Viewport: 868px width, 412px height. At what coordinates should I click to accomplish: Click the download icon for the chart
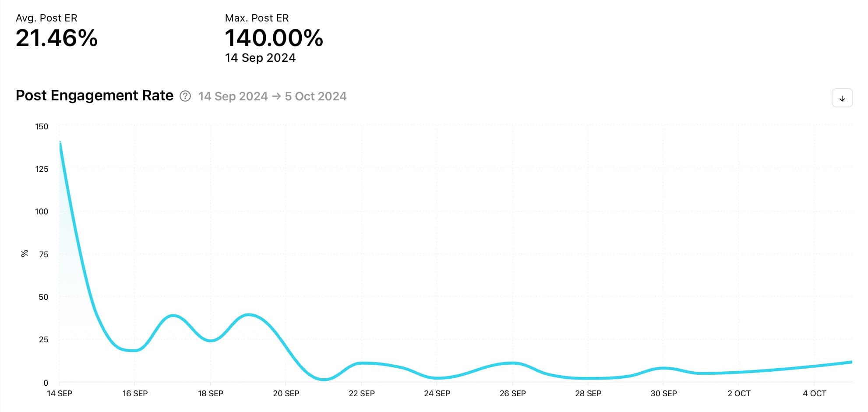click(841, 98)
